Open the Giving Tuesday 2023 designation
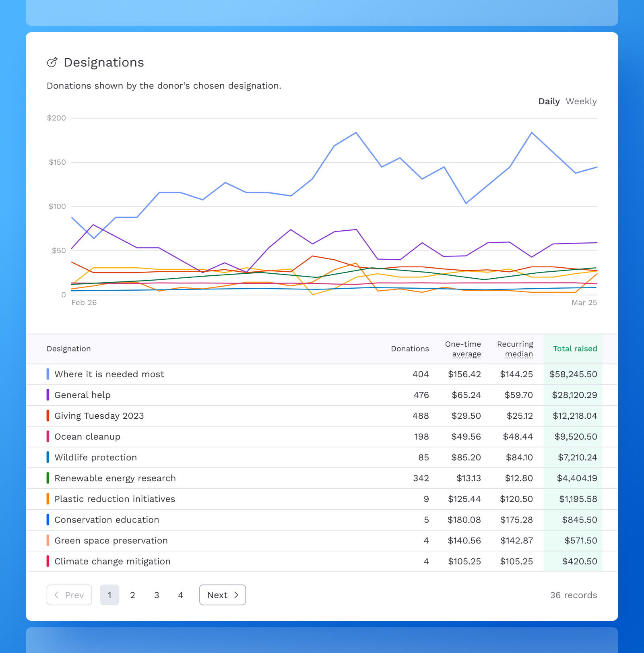The height and width of the screenshot is (653, 644). [x=99, y=416]
